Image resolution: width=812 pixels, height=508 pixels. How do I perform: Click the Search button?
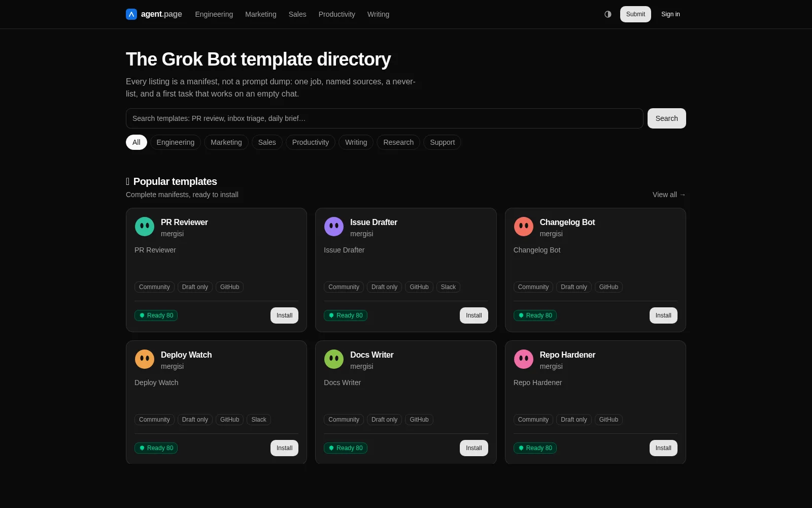[667, 118]
